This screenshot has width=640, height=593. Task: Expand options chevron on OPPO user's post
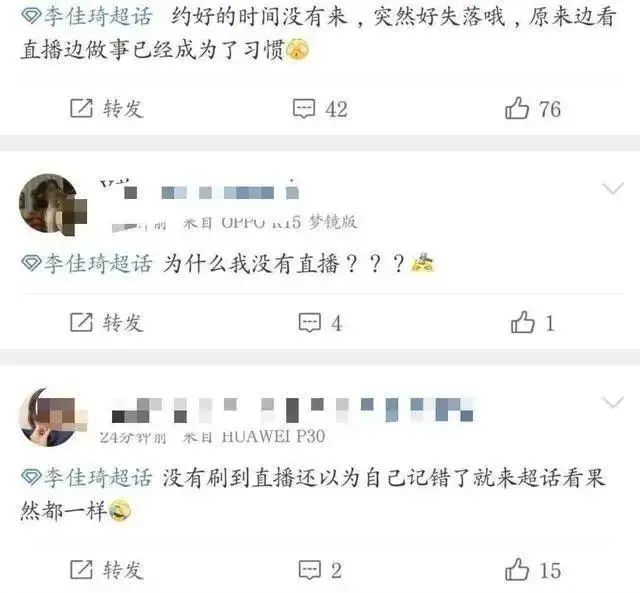pyautogui.click(x=613, y=188)
